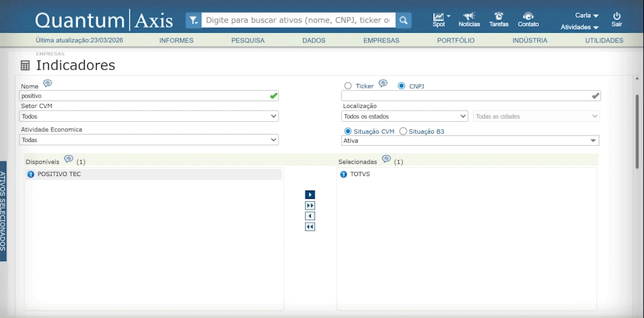The width and height of the screenshot is (644, 318).
Task: Move all items right with double arrow
Action: (310, 206)
